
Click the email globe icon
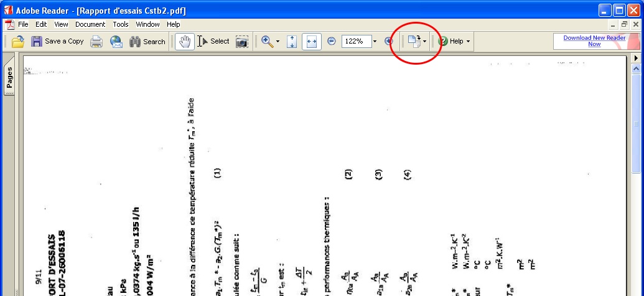(116, 42)
